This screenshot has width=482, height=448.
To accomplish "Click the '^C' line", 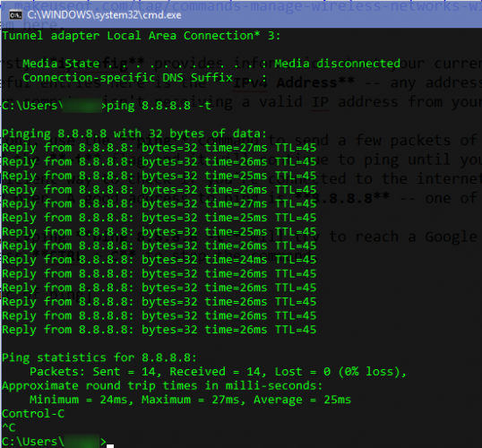I will point(9,427).
